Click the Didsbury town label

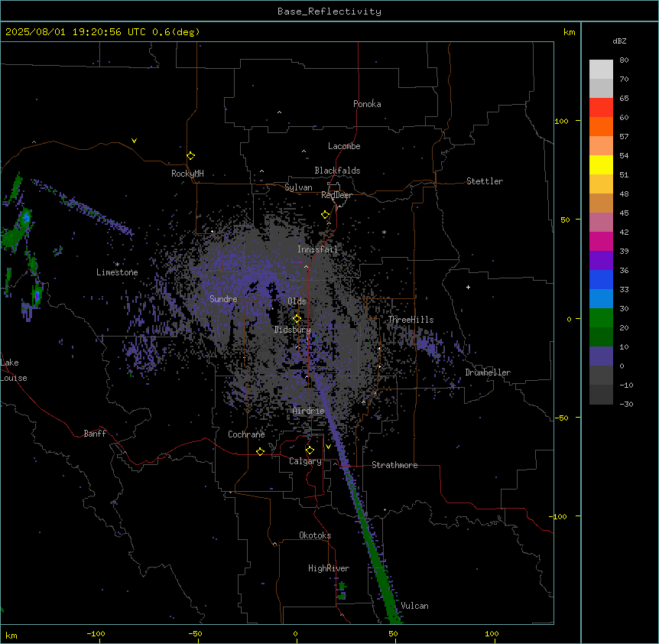click(292, 330)
